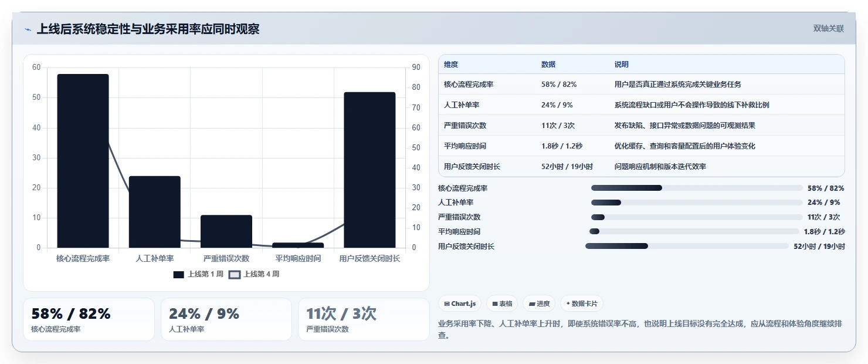
Task: Select the 进度 pill tag
Action: pyautogui.click(x=539, y=304)
